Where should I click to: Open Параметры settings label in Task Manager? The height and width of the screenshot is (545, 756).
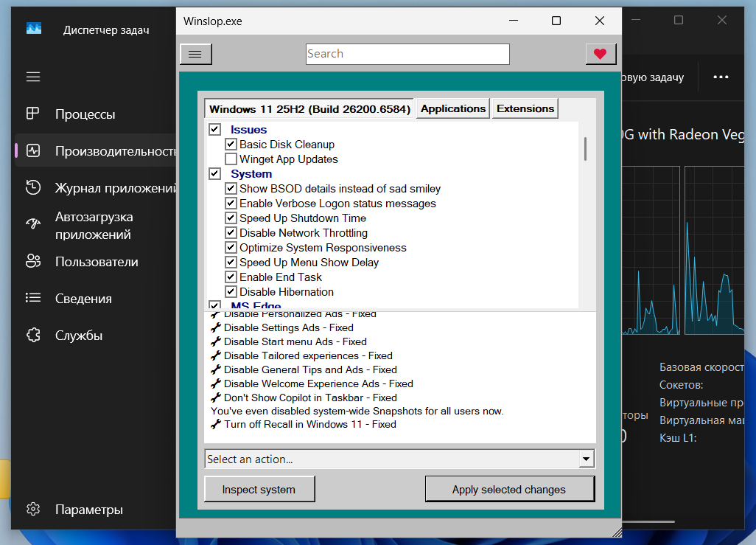tap(89, 510)
